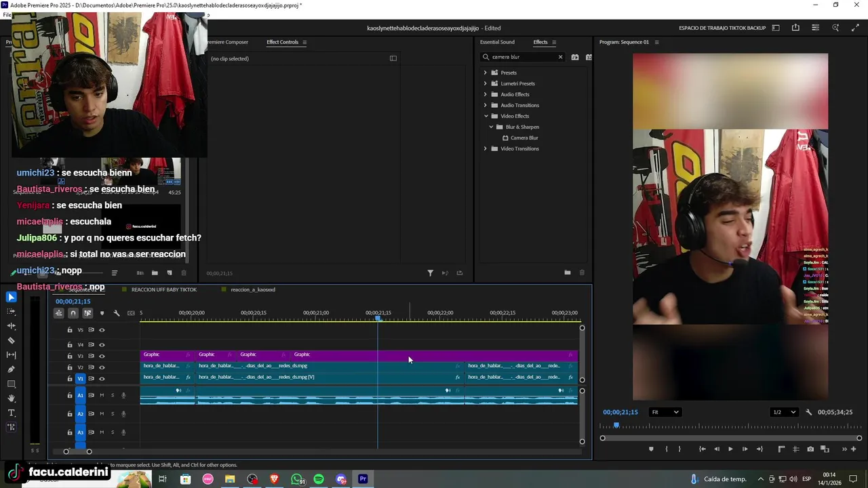The height and width of the screenshot is (488, 868).
Task: Toggle lock on track V2
Action: coord(69,367)
